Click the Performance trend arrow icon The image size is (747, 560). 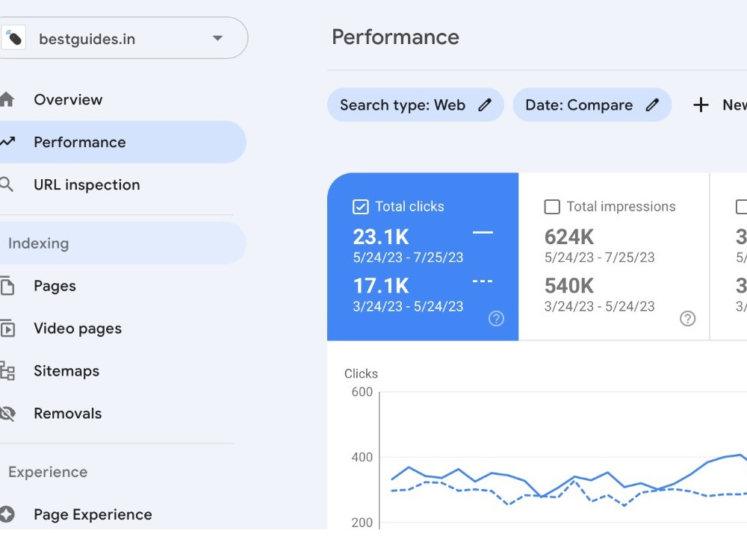tap(7, 141)
